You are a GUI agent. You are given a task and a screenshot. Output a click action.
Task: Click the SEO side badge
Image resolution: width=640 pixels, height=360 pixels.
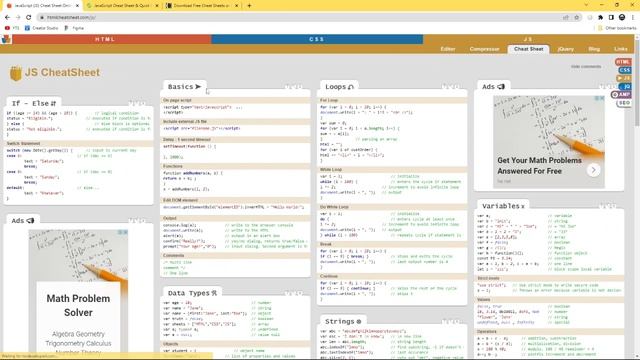[x=624, y=103]
